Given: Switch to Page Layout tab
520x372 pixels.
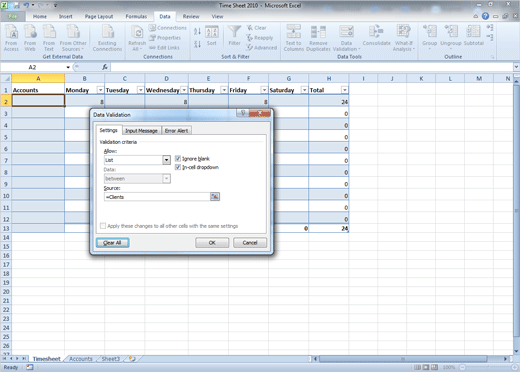Looking at the screenshot, I should click(x=99, y=16).
